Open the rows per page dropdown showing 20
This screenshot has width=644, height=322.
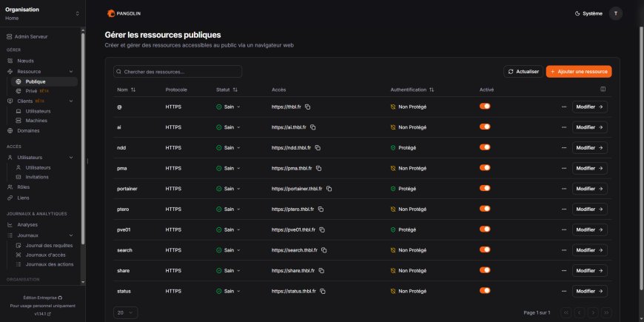(x=125, y=312)
